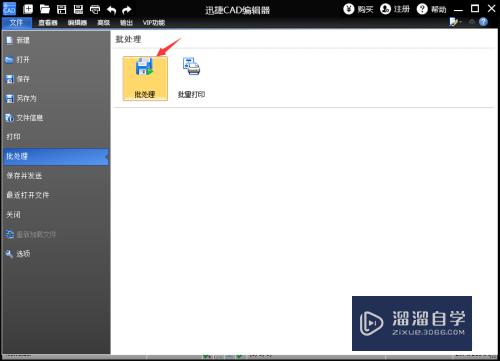Screen dimensions: 500x361
Task: Select 新建 in the file menu
Action: click(x=55, y=40)
